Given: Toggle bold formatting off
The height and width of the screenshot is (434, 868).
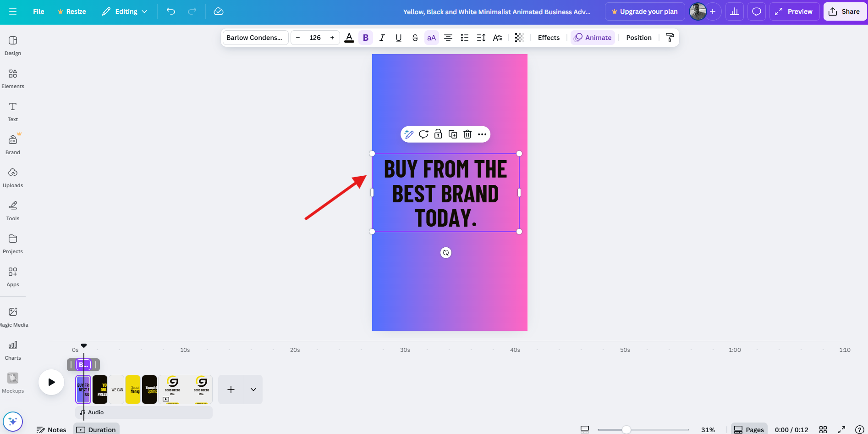Looking at the screenshot, I should click(x=365, y=37).
